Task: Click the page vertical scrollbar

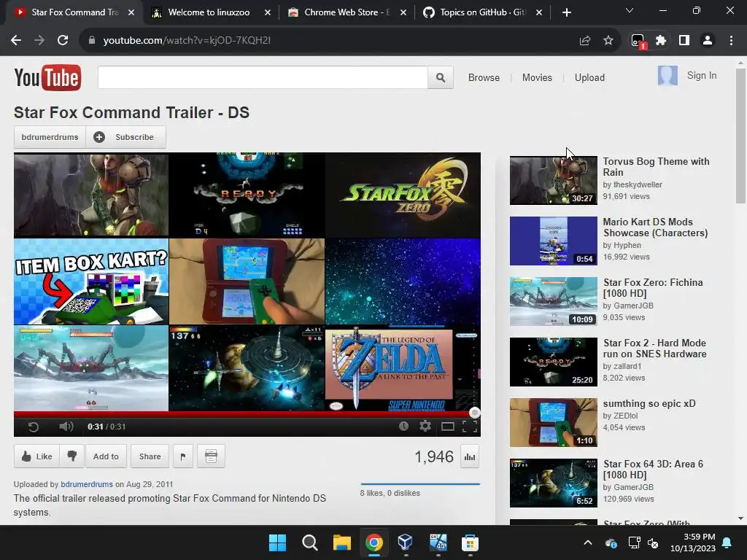Action: [740, 136]
